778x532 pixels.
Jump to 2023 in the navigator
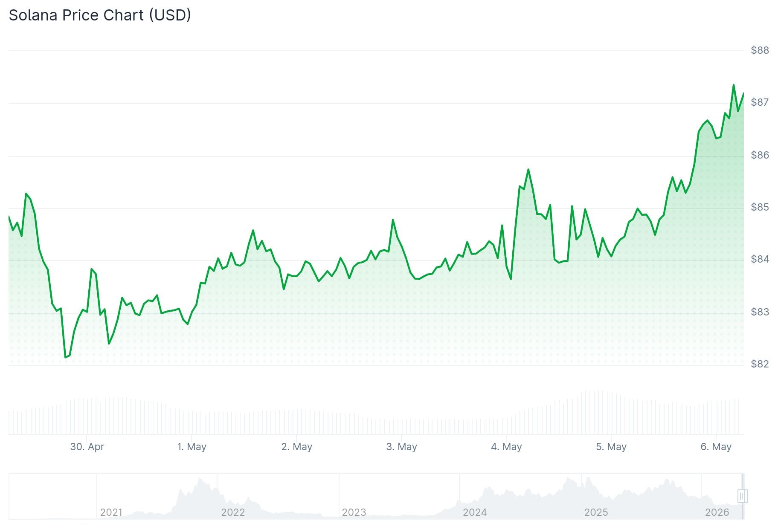pos(354,512)
